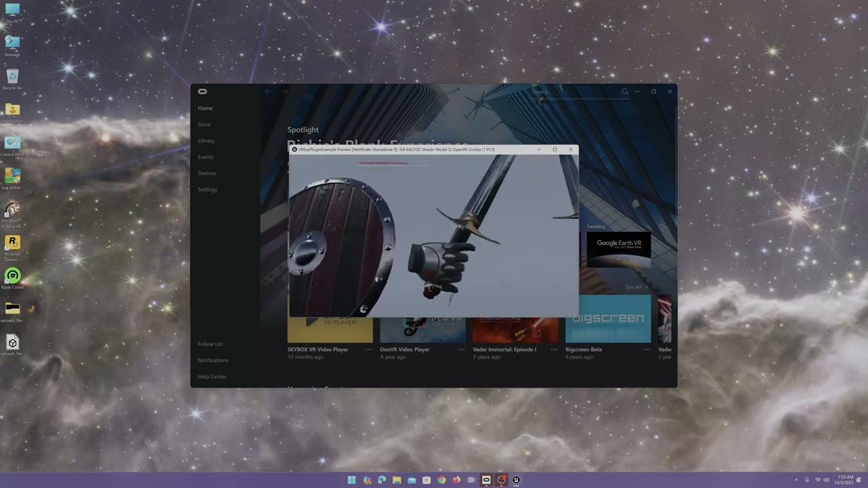This screenshot has height=488, width=868.
Task: Open Devices in the Oculus sidebar
Action: pos(207,174)
